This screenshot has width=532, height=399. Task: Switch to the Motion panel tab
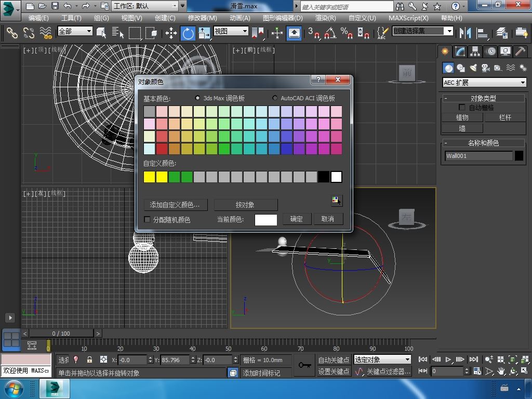[x=490, y=51]
